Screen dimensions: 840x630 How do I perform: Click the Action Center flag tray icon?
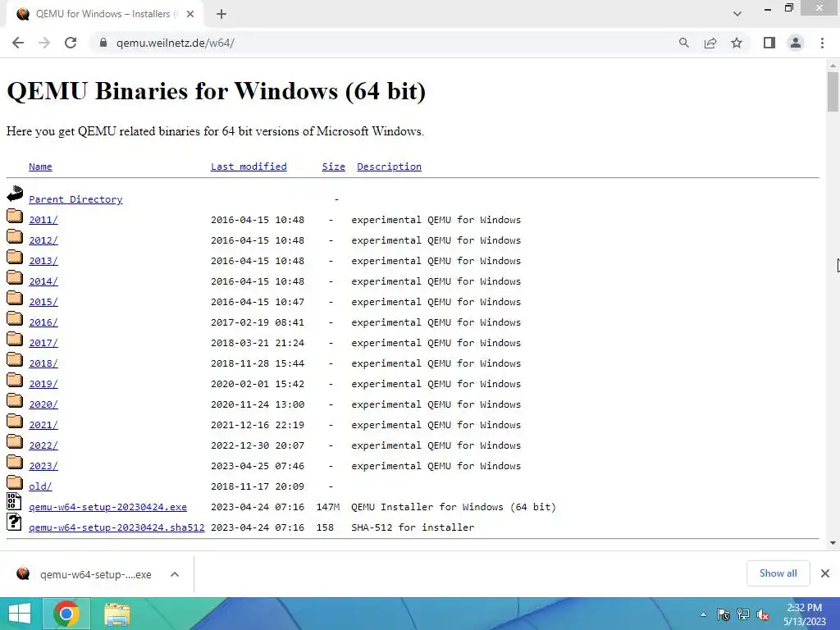click(x=724, y=614)
